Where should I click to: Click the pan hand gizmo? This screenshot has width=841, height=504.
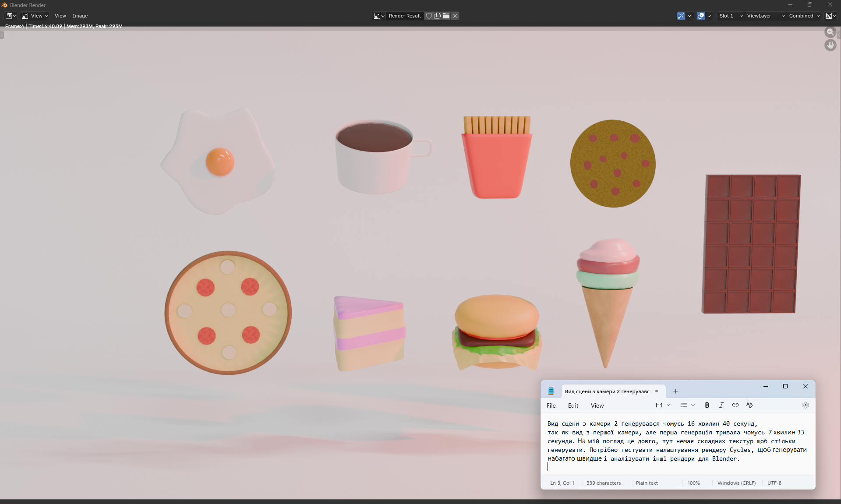pos(830,45)
